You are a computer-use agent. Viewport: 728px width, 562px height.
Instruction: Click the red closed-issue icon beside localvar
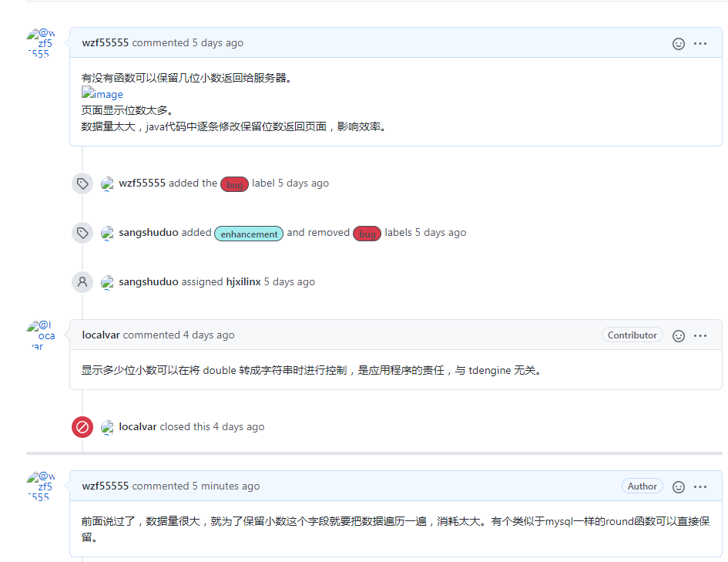(x=82, y=426)
